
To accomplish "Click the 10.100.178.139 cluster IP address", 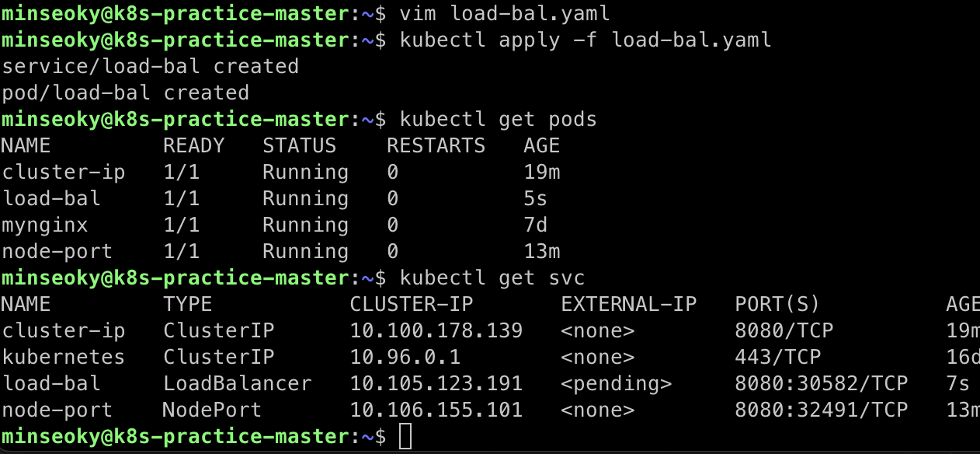I will coord(436,330).
